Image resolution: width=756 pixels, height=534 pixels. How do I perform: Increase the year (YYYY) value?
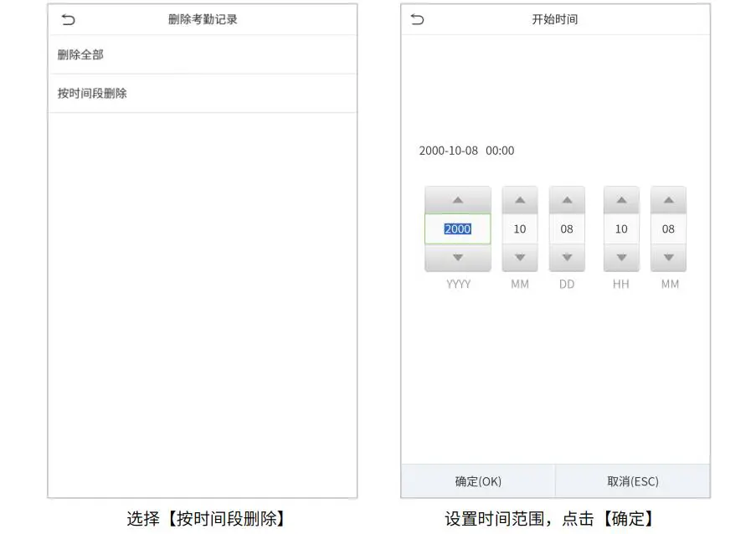click(x=458, y=200)
